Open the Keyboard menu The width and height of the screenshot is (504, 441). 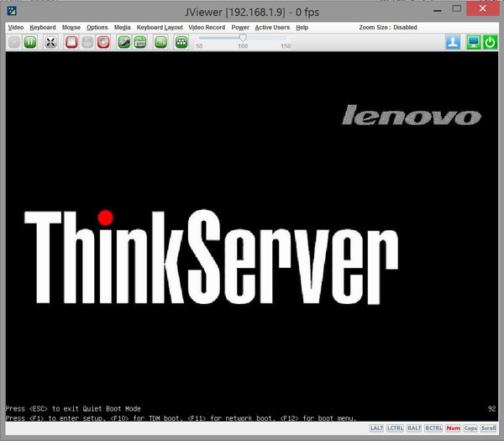click(x=43, y=28)
